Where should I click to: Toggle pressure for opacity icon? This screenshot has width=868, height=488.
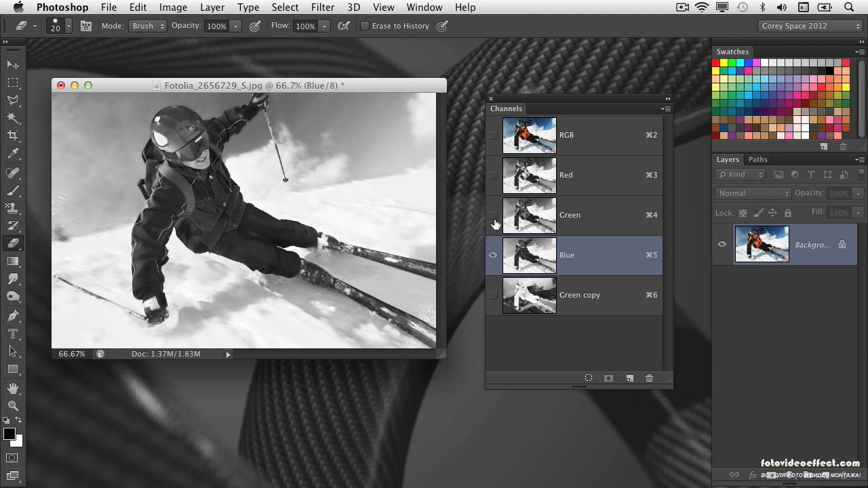coord(255,26)
